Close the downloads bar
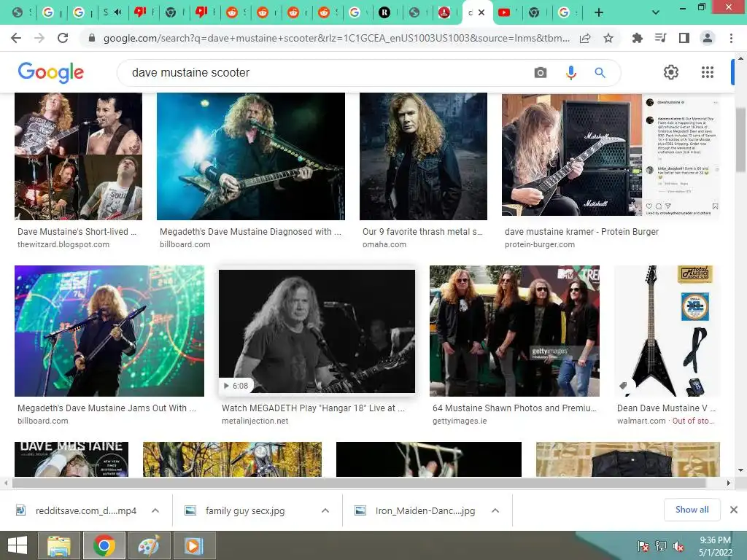The image size is (747, 560). (x=734, y=510)
